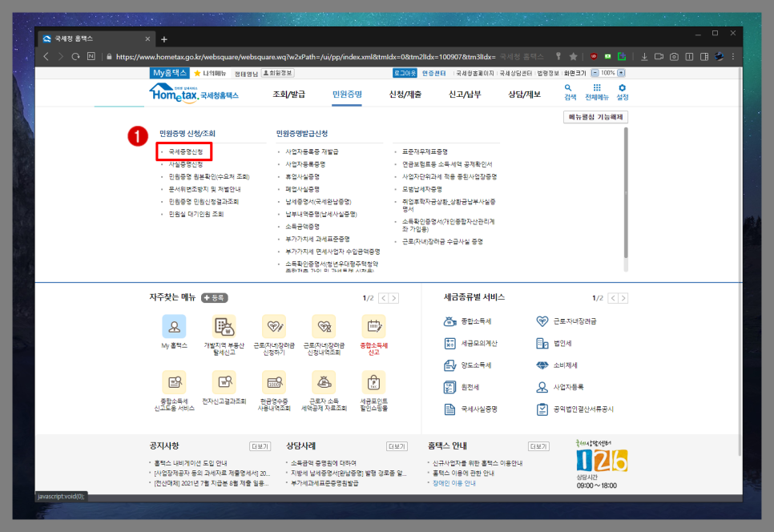Click the browser address bar URL
Image resolution: width=774 pixels, height=532 pixels.
pyautogui.click(x=305, y=57)
